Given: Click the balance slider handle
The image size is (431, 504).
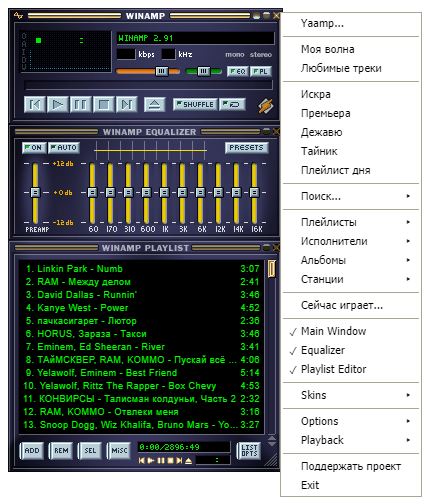Looking at the screenshot, I should (204, 71).
